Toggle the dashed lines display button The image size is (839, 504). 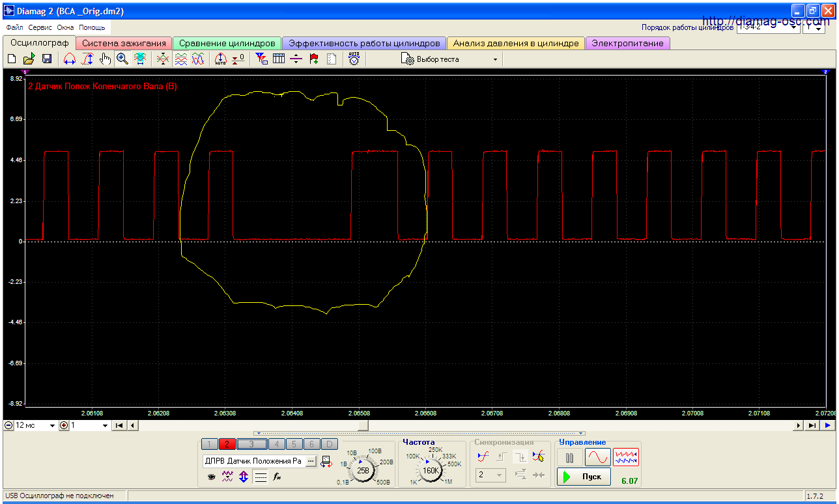[261, 477]
